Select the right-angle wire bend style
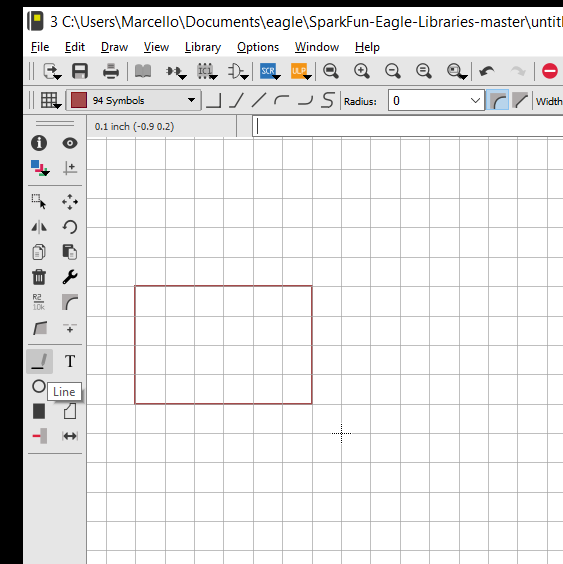The height and width of the screenshot is (564, 563). (x=214, y=100)
